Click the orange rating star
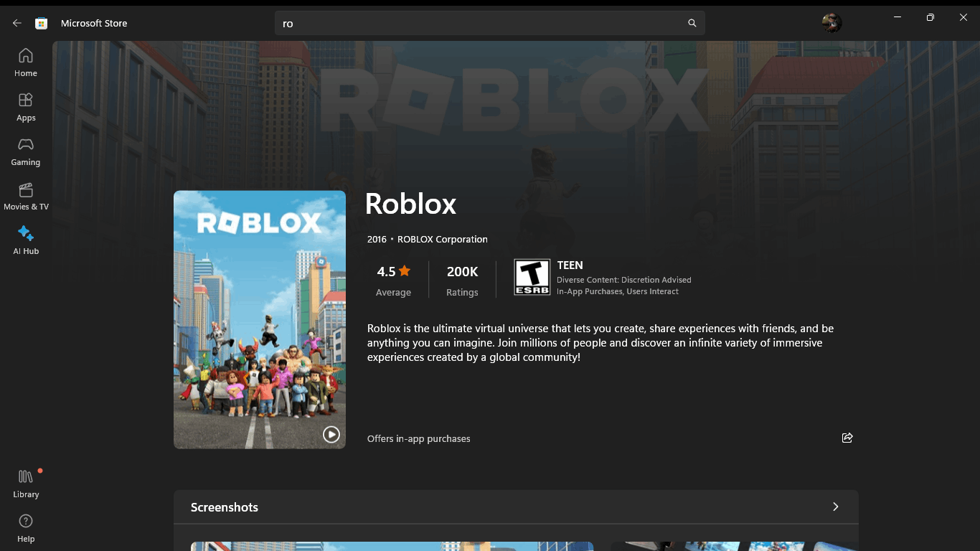Screen dimensions: 980x551 pos(405,271)
